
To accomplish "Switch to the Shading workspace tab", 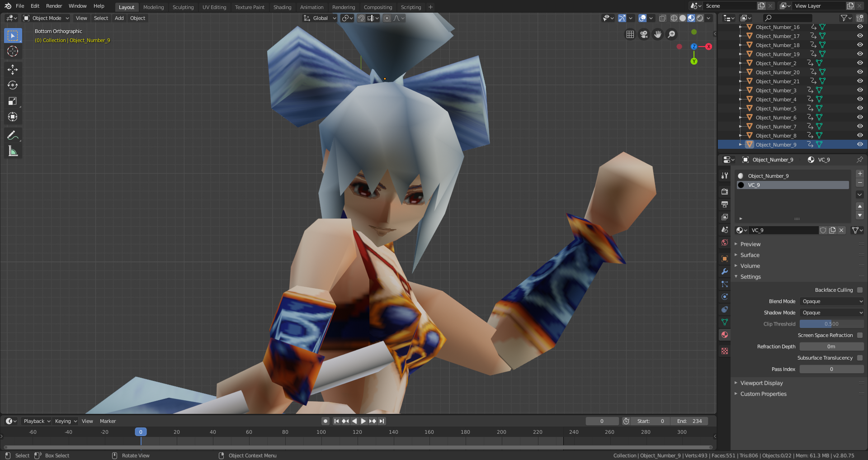I will (282, 7).
